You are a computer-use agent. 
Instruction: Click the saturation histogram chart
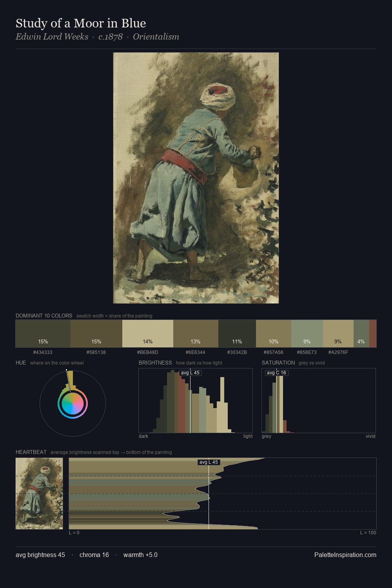pos(319,401)
